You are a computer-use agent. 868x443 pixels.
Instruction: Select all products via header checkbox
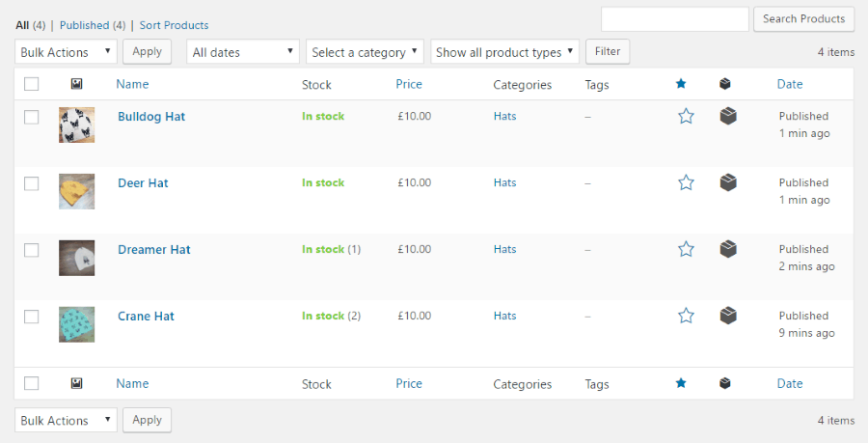[32, 84]
